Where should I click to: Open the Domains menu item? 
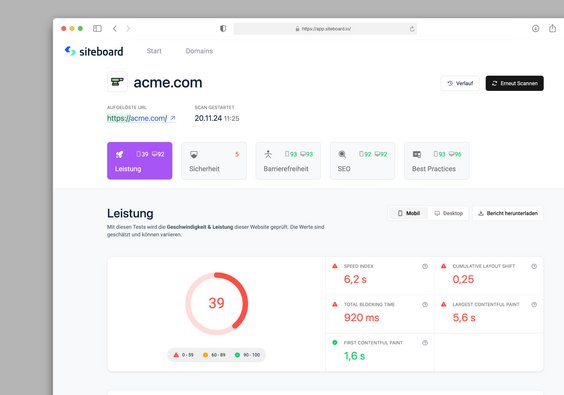(x=199, y=51)
